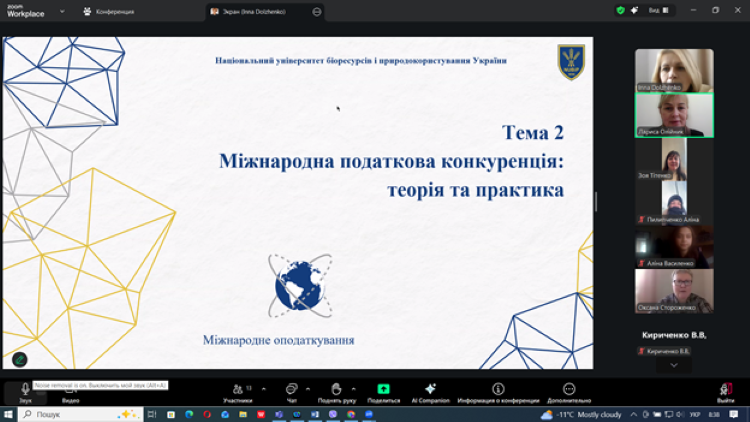Open the weather widget showing -11°C
Image resolution: width=750 pixels, height=422 pixels.
click(581, 414)
